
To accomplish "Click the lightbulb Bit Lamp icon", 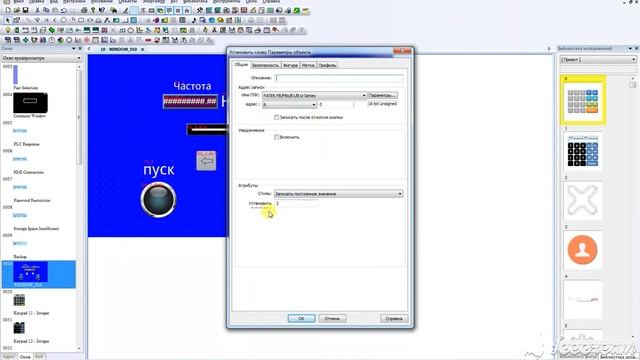I will pos(8,30).
